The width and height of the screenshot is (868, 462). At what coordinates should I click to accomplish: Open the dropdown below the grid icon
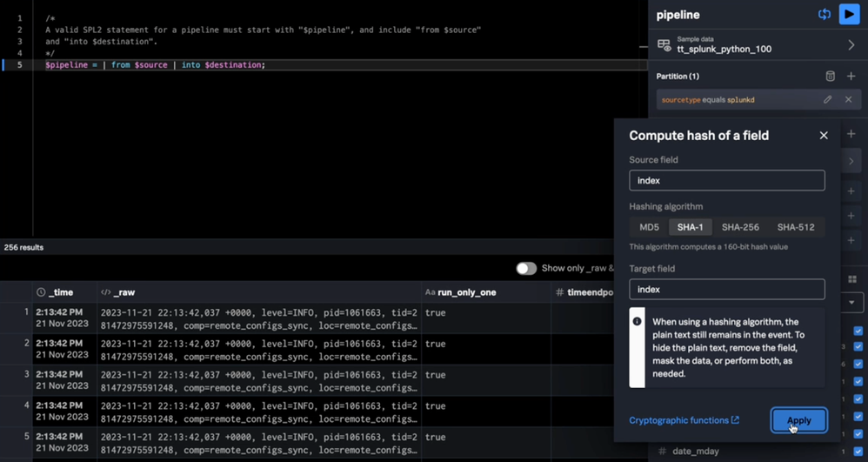[851, 303]
